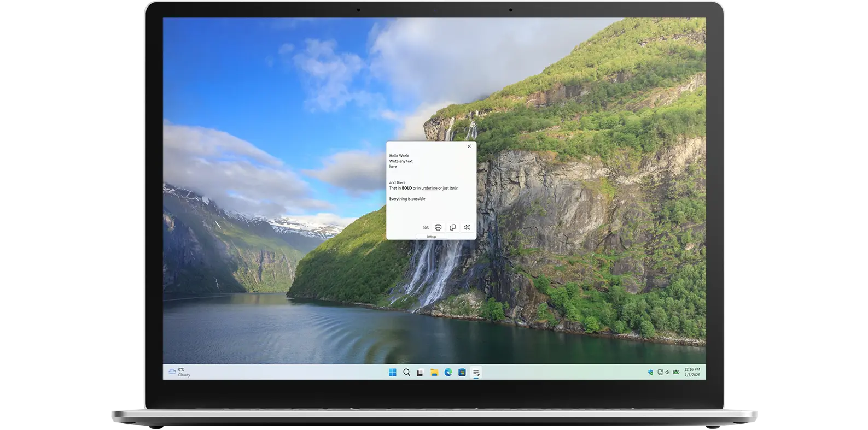Click the word 'here' in the note

(393, 167)
